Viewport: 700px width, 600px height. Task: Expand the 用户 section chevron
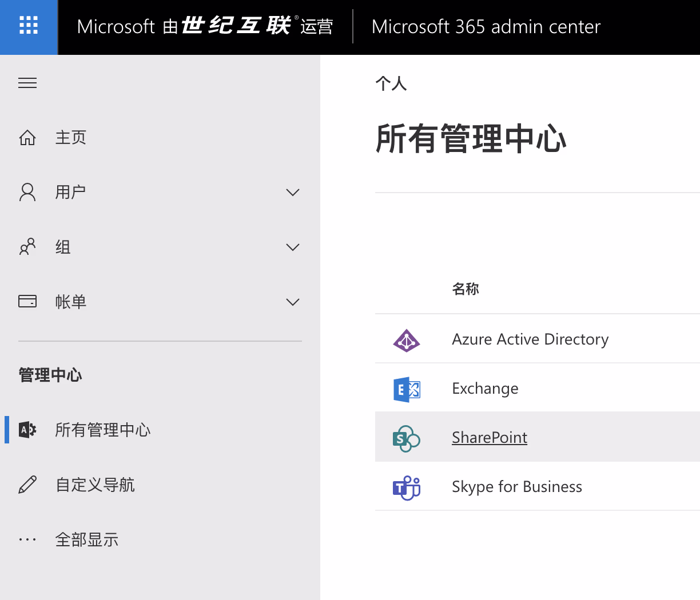coord(292,193)
